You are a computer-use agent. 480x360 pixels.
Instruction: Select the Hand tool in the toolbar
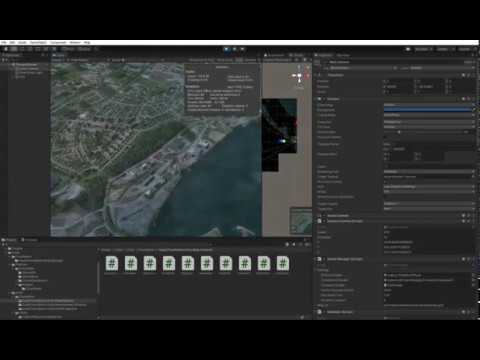tap(6, 49)
